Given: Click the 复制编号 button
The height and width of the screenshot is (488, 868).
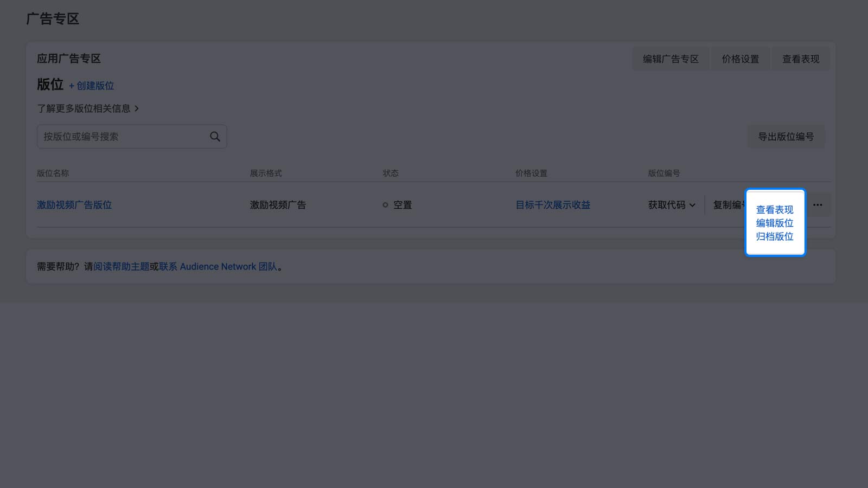Looking at the screenshot, I should (729, 205).
